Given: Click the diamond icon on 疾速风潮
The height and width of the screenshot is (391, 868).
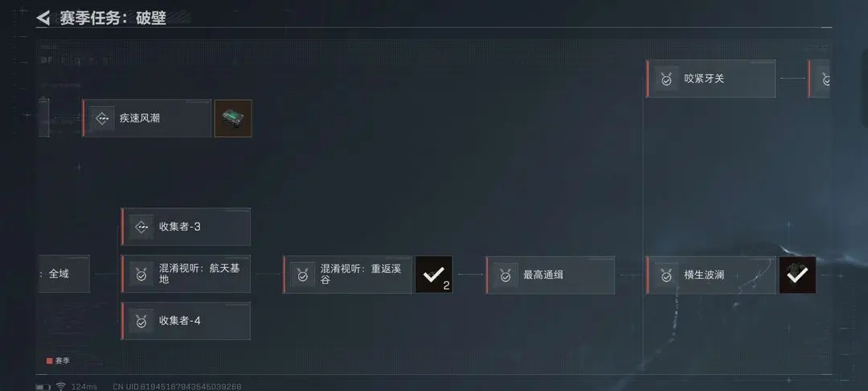Looking at the screenshot, I should (x=102, y=118).
